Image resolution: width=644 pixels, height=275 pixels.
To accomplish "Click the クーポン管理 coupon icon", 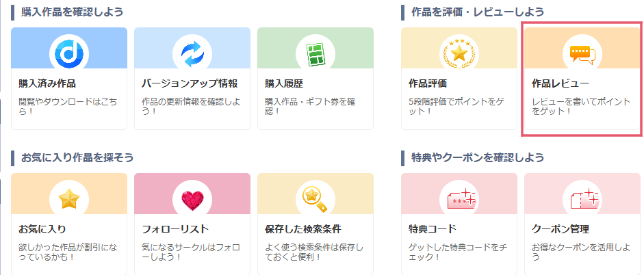I will click(582, 199).
